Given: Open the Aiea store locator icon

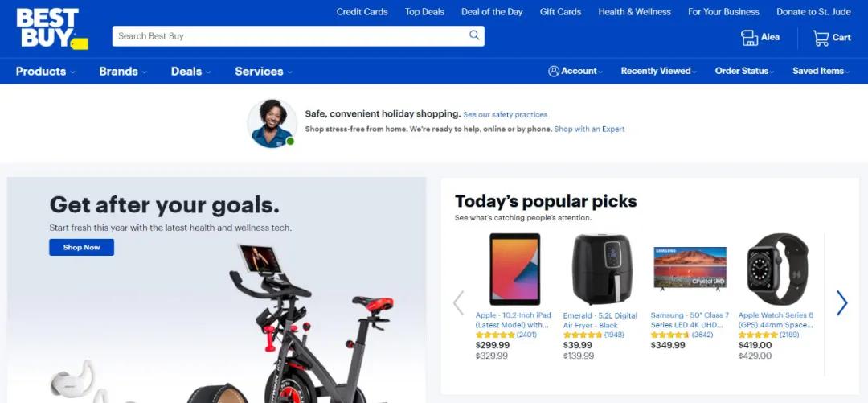Looking at the screenshot, I should pyautogui.click(x=750, y=38).
